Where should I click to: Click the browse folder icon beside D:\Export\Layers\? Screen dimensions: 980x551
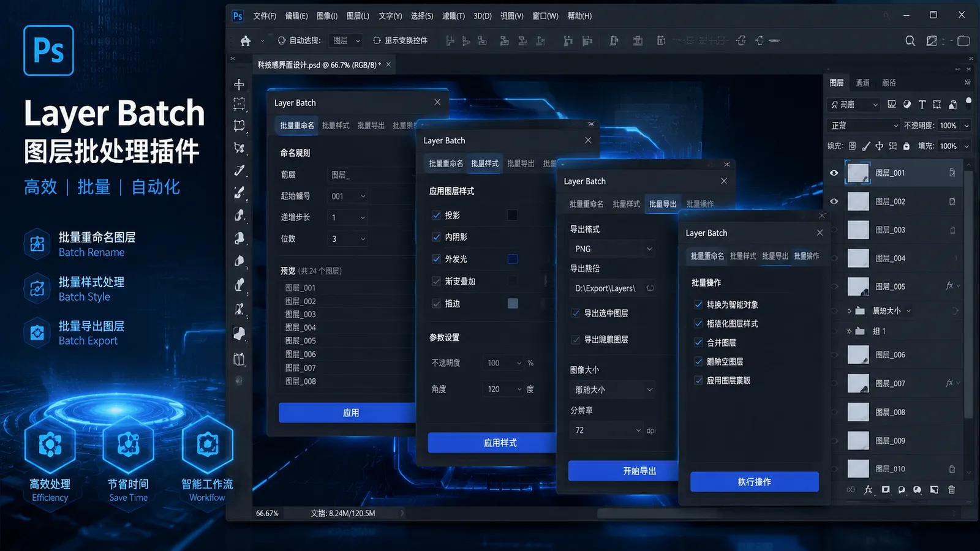pos(650,288)
